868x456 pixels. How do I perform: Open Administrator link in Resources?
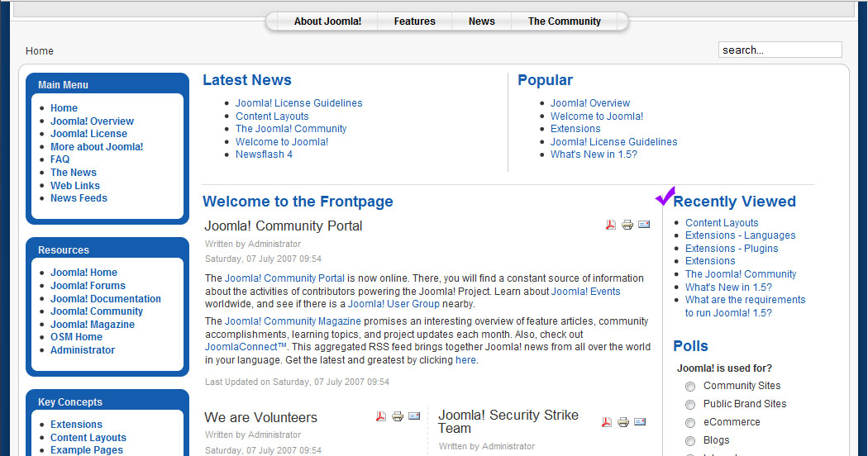pyautogui.click(x=83, y=349)
